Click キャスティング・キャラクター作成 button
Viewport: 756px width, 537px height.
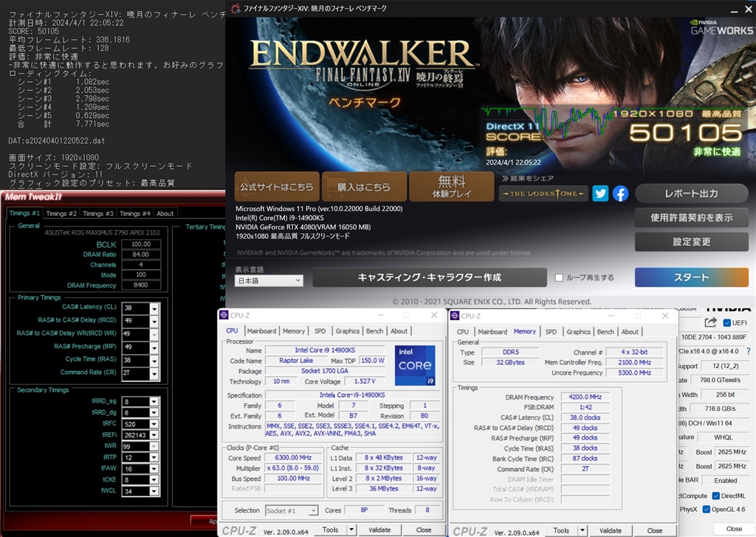[430, 277]
